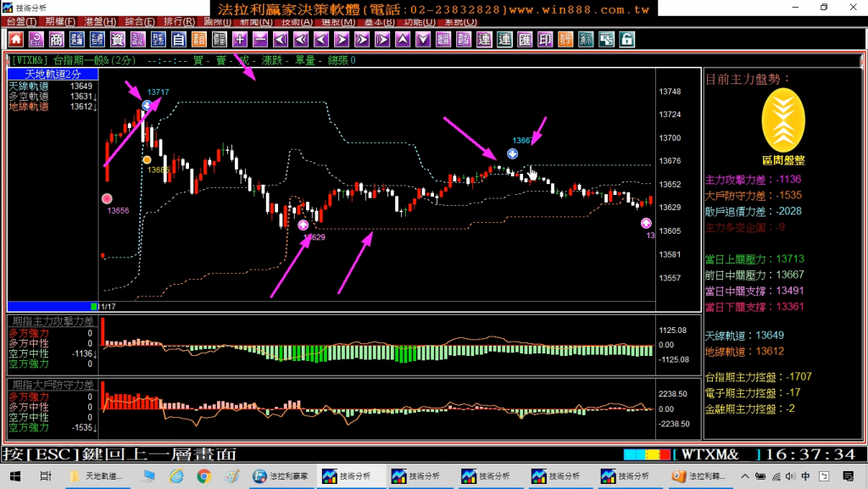Viewport: 868px width, 489px height.
Task: Click the 匯 export toolbar icon
Action: pyautogui.click(x=525, y=39)
